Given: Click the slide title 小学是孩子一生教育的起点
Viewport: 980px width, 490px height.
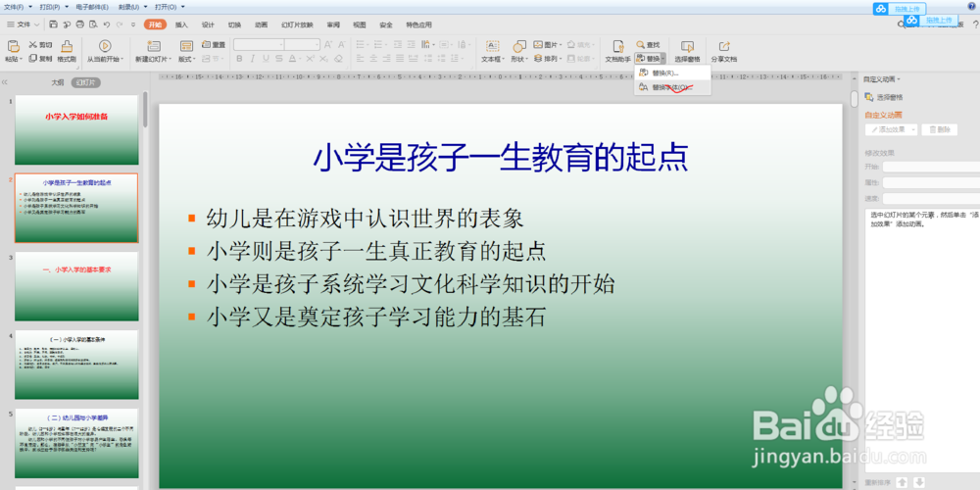Looking at the screenshot, I should click(x=501, y=158).
